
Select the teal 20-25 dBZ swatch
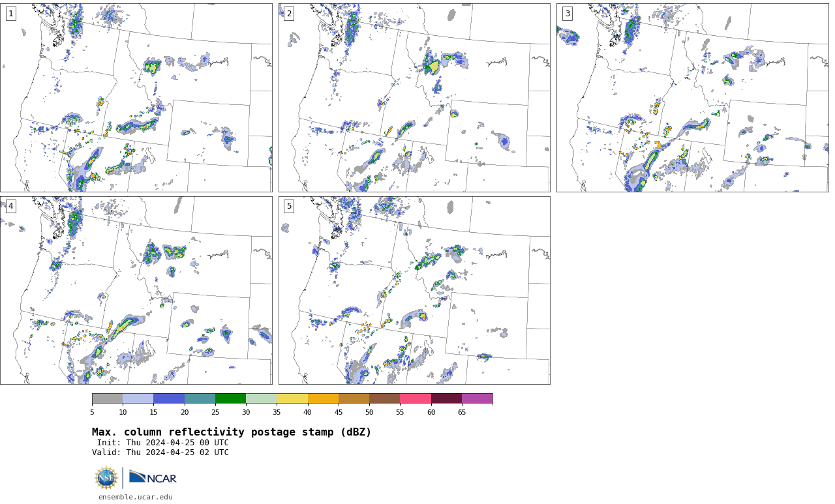coord(200,398)
